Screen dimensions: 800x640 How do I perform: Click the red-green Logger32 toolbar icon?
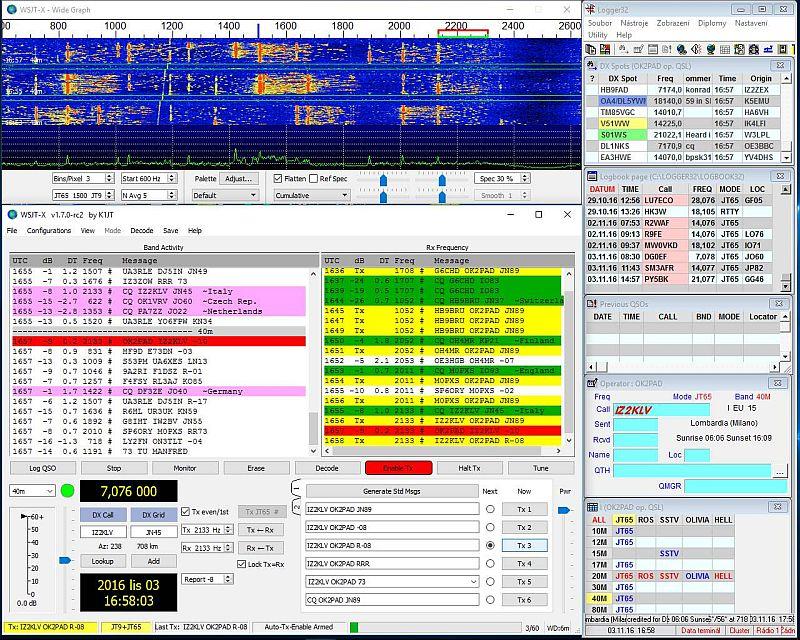coord(605,50)
